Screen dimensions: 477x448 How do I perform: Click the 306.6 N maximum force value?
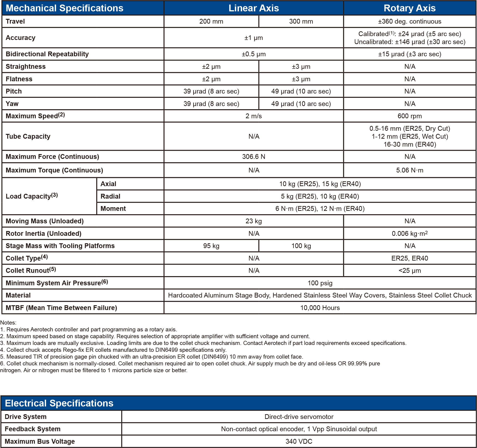pos(253,157)
